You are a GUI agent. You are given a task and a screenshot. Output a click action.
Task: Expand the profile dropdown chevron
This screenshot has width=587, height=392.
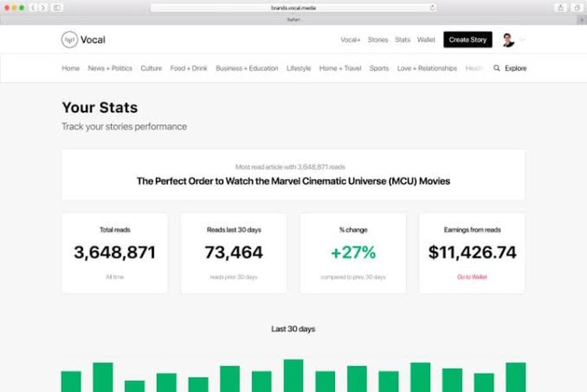522,40
